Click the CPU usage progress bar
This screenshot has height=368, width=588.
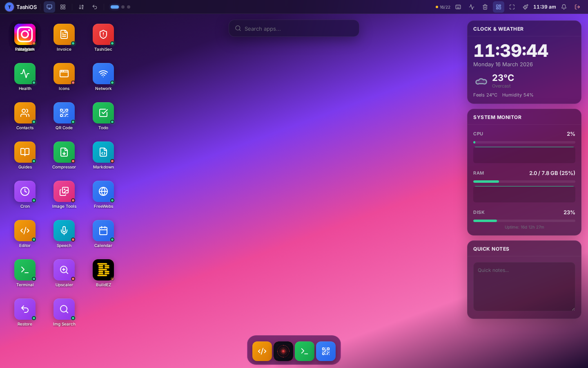524,142
